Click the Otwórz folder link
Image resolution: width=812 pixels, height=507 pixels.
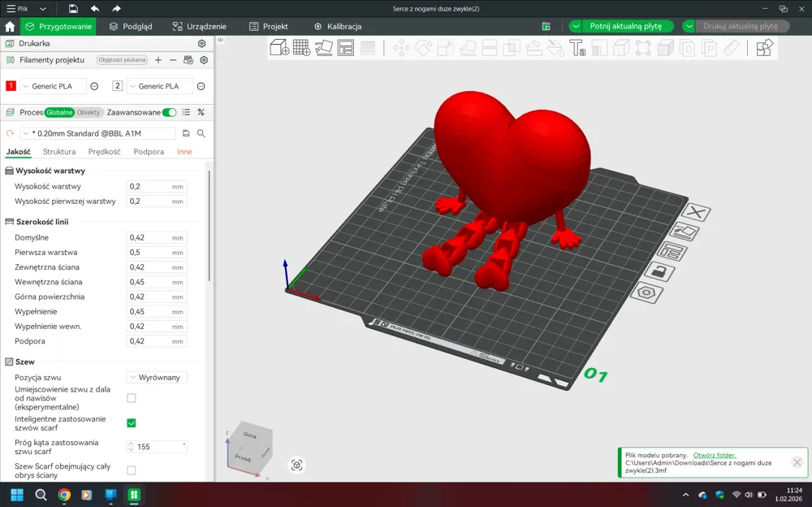click(x=715, y=455)
